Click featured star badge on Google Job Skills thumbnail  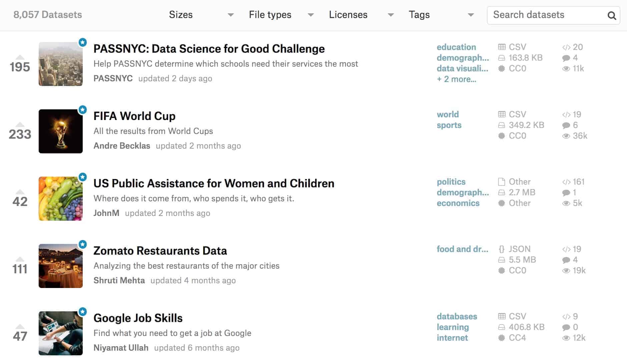pos(83,312)
